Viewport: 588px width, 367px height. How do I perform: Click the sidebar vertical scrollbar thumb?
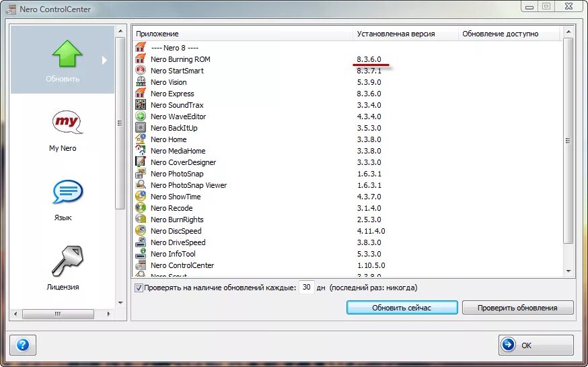[120, 123]
